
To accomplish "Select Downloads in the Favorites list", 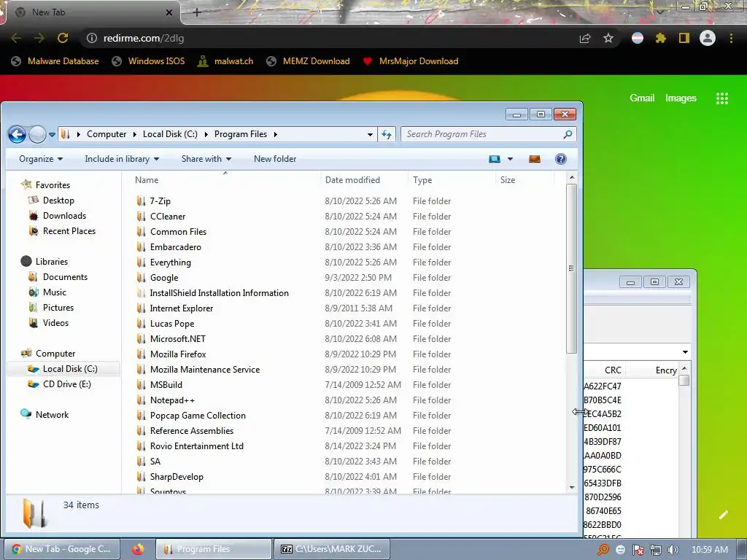I will [x=64, y=216].
